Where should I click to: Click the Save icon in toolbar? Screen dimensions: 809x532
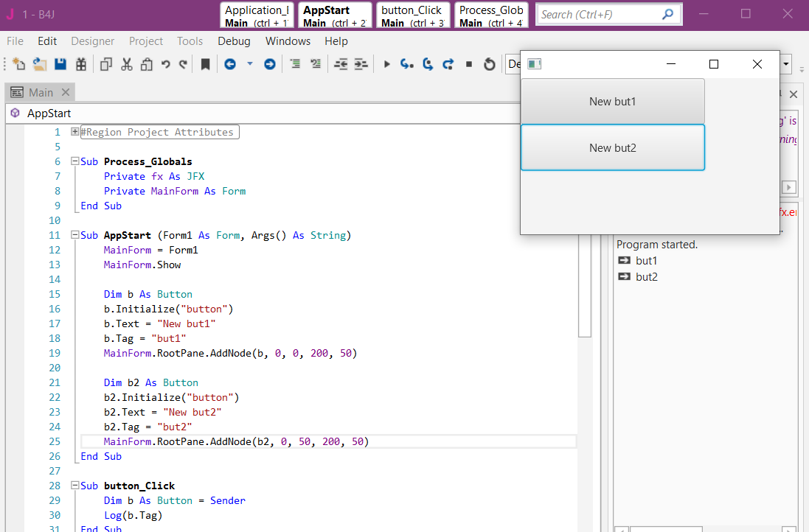[60, 65]
